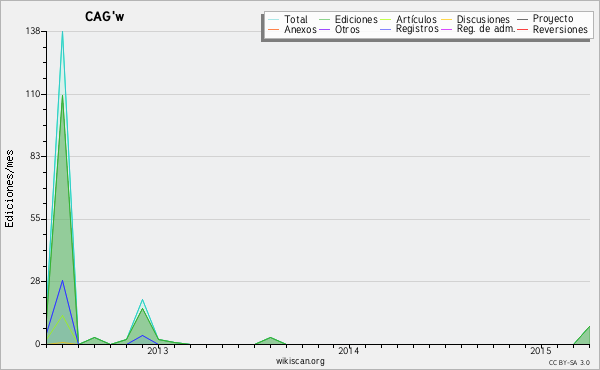Click the red Reversiones color line in legend
This screenshot has width=600, height=370.
click(x=522, y=29)
